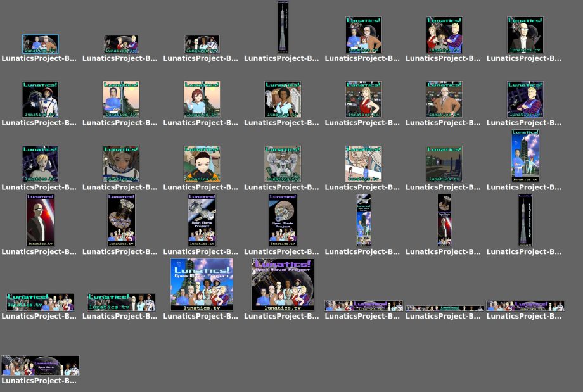
Task: Open the empty dark room interior banner
Action: tap(444, 164)
